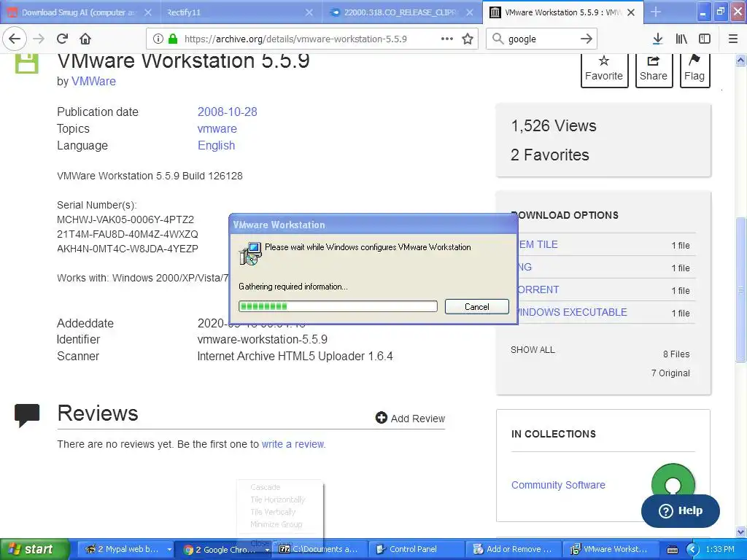Viewport: 747px width, 560px height.
Task: Open the vmware topic link
Action: click(x=217, y=128)
